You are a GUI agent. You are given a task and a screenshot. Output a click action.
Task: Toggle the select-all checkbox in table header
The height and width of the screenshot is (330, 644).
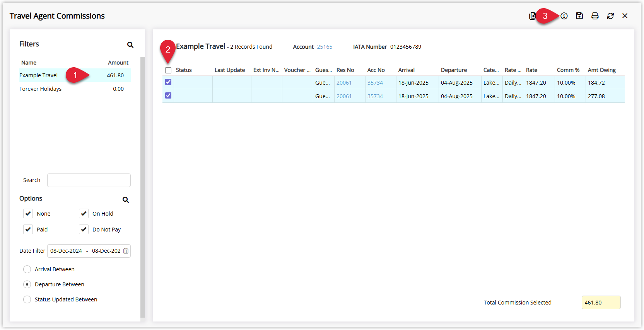[x=168, y=70]
